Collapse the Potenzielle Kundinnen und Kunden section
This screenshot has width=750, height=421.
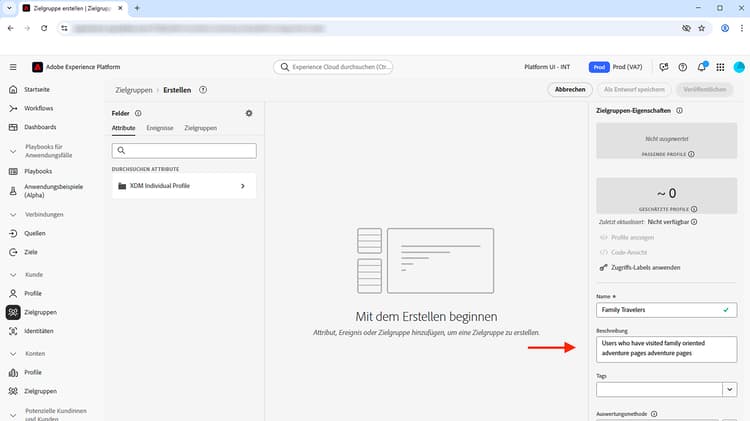13,415
